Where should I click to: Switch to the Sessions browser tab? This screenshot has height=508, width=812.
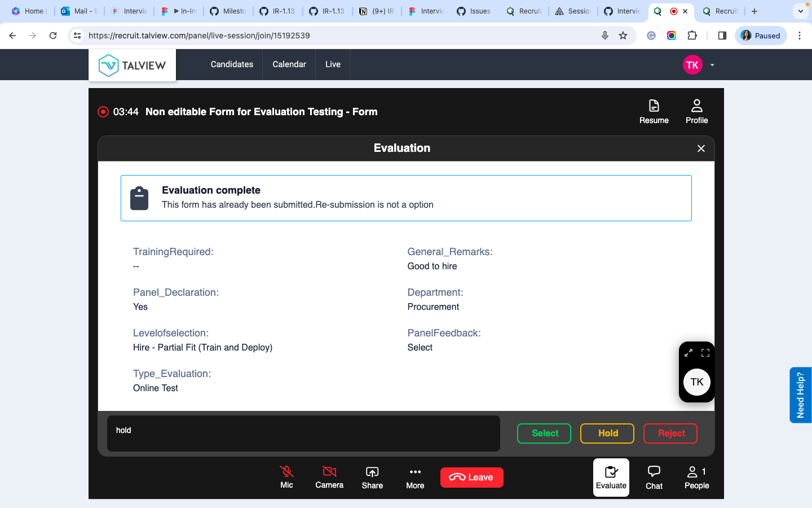click(573, 11)
